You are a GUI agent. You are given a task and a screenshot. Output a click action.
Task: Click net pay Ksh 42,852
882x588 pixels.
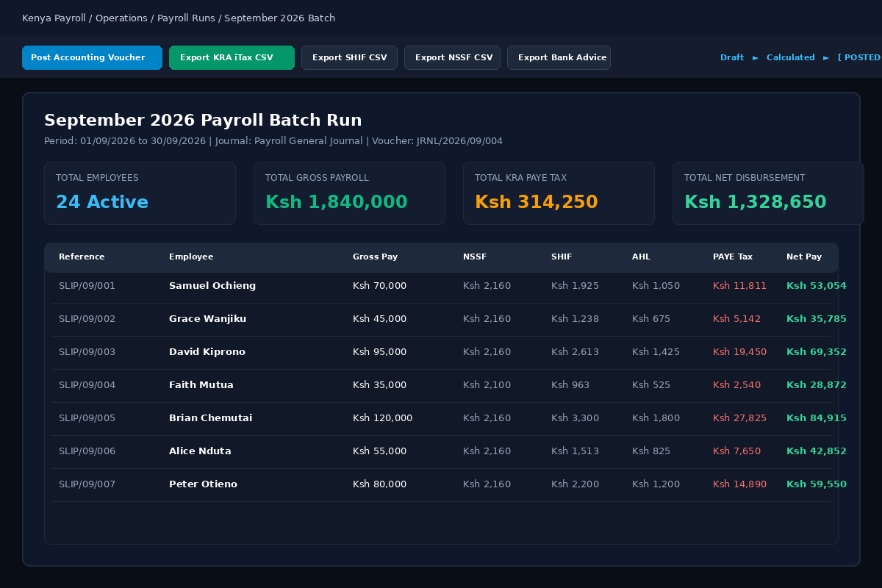click(x=817, y=451)
